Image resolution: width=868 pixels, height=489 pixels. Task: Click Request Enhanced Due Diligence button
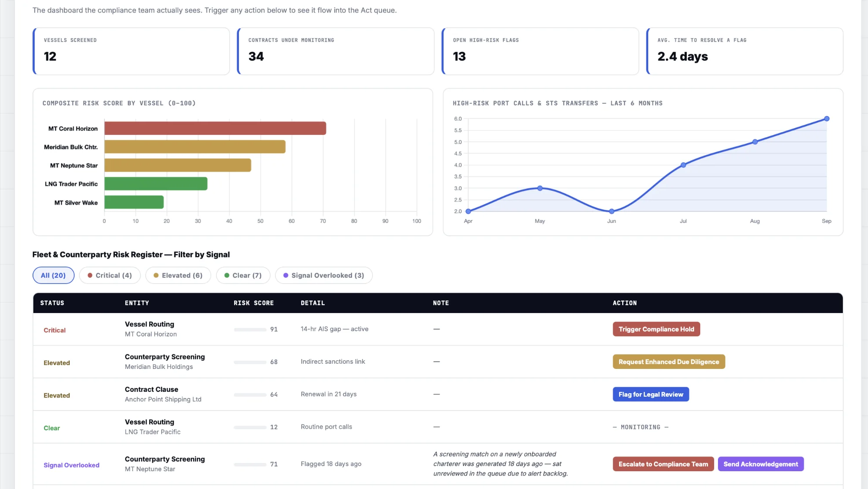pyautogui.click(x=669, y=362)
